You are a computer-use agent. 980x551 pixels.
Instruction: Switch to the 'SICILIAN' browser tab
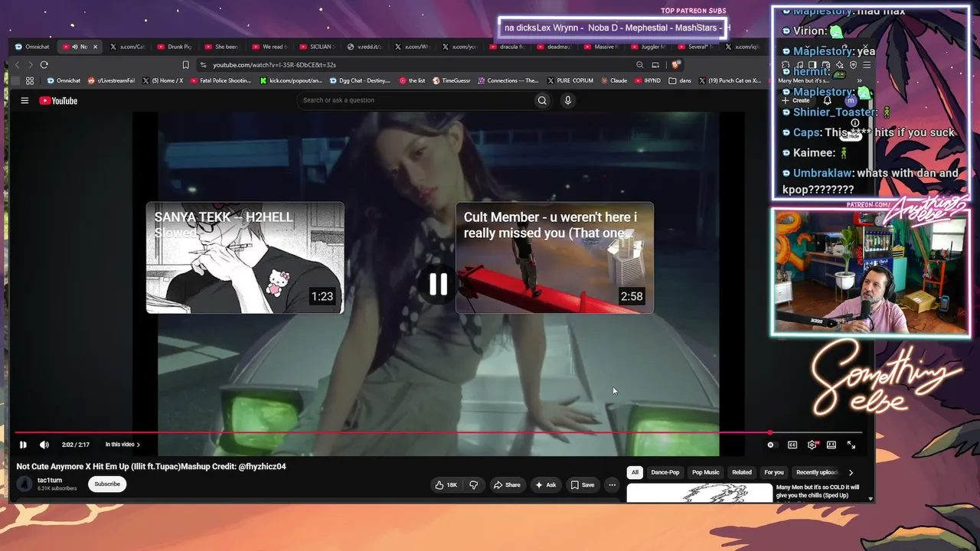click(x=318, y=47)
